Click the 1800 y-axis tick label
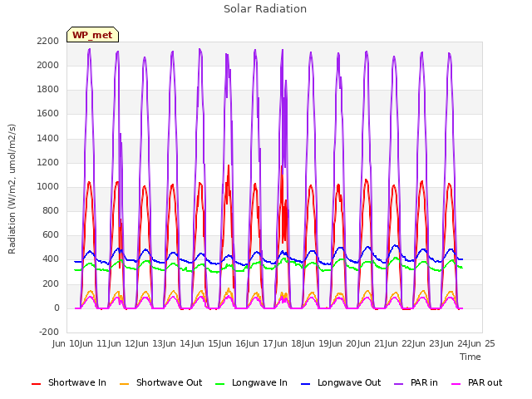Screen dimensions: 532x399 [48, 90]
